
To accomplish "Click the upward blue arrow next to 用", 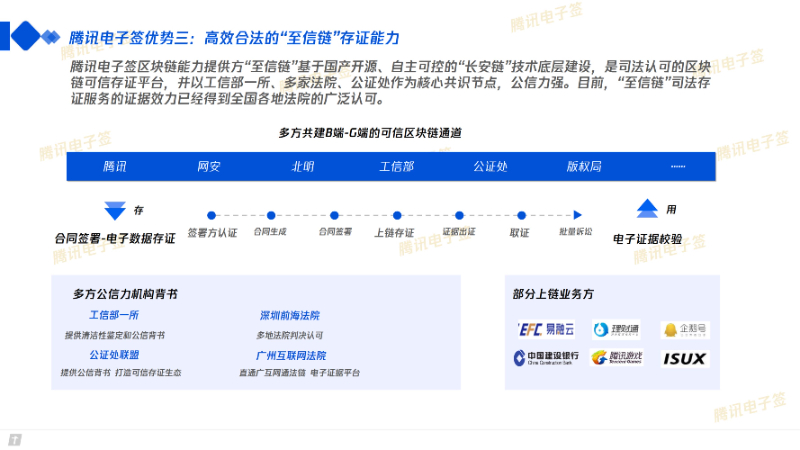I will tap(647, 208).
